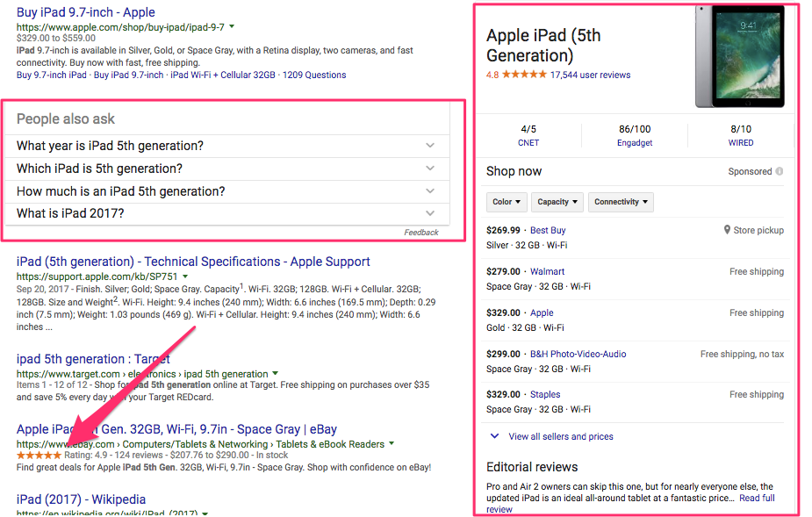This screenshot has height=517, width=812.
Task: Click '$329.00 to $559.00' price range text
Action: pos(56,39)
